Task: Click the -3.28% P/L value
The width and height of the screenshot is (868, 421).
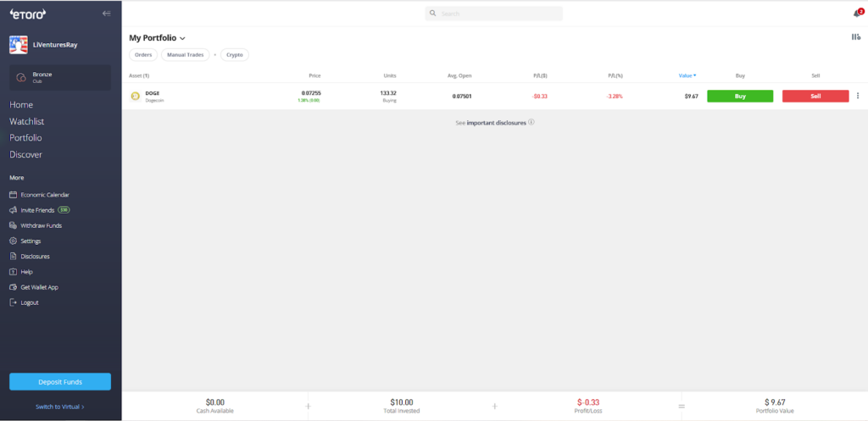Action: 615,97
